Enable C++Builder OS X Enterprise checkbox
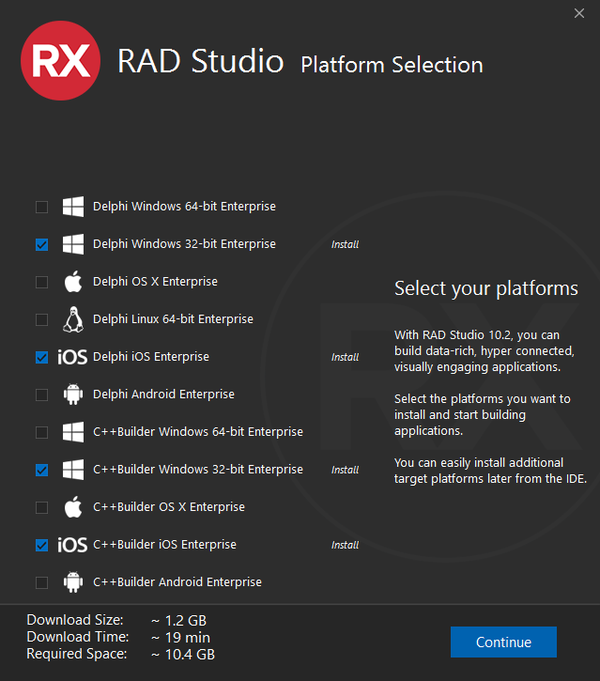 click(42, 507)
